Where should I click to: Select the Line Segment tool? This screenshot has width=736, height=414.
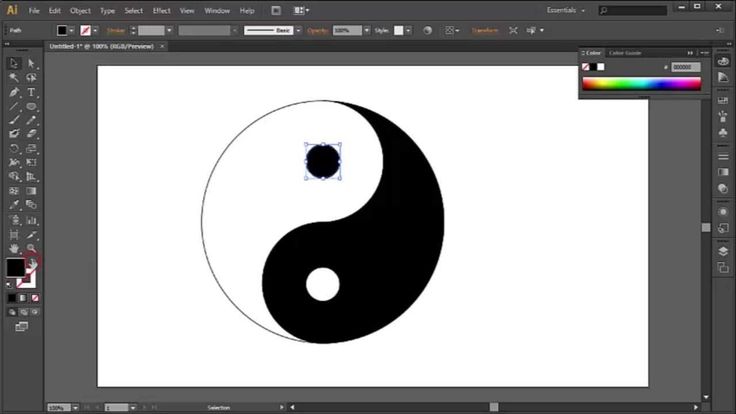coord(14,106)
